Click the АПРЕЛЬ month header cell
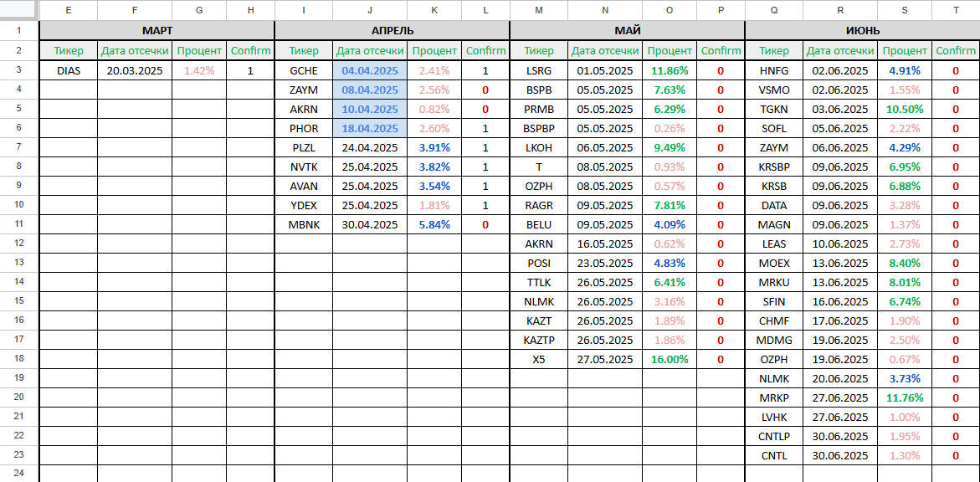The height and width of the screenshot is (482, 980). pos(392,31)
